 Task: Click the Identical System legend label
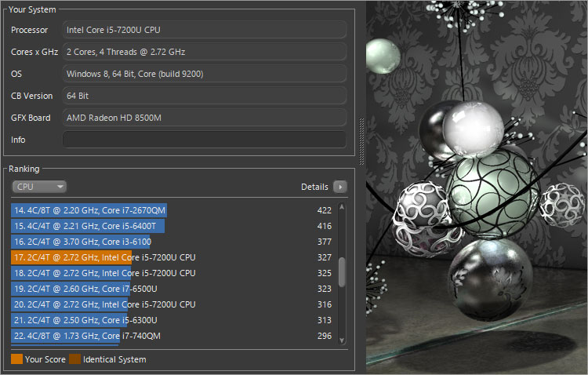(114, 359)
